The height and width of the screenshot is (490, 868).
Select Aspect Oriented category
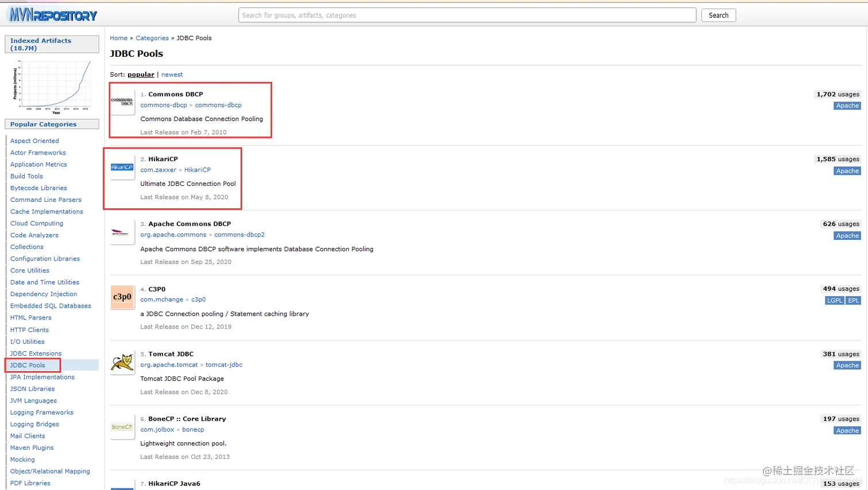34,141
